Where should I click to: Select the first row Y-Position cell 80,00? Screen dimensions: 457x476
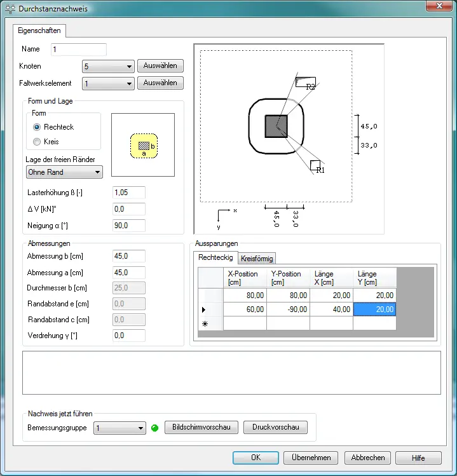[x=288, y=296]
